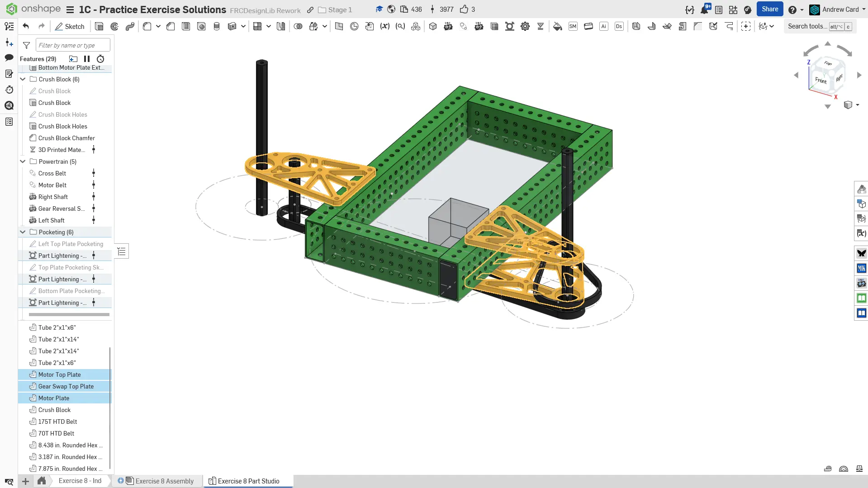868x488 pixels.
Task: Click the blue Share button
Action: tap(769, 9)
